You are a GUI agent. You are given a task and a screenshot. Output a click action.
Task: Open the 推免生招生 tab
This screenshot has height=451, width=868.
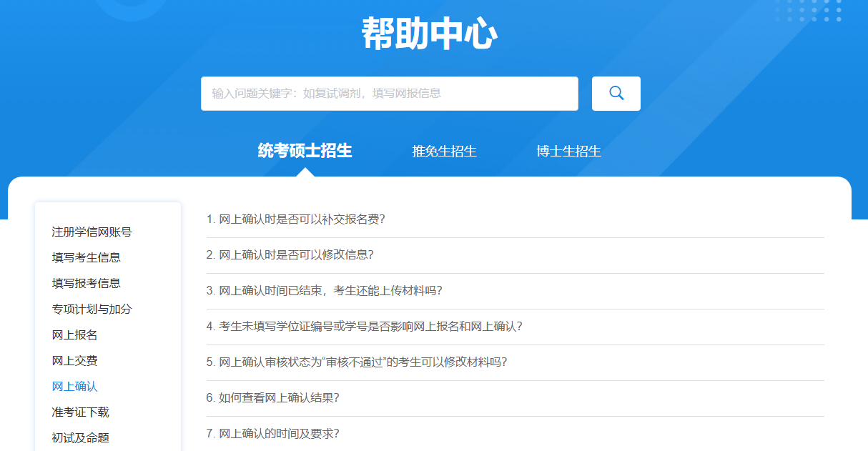coord(444,152)
